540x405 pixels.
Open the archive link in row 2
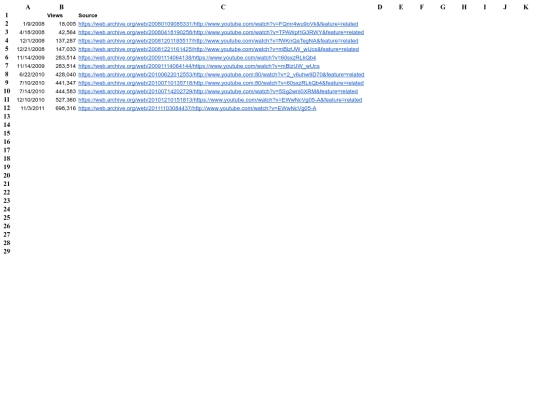218,24
